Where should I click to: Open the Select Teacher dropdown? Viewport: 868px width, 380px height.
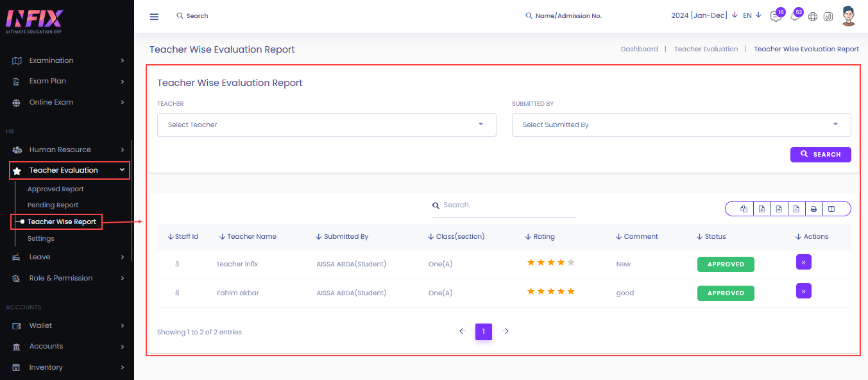coord(327,125)
